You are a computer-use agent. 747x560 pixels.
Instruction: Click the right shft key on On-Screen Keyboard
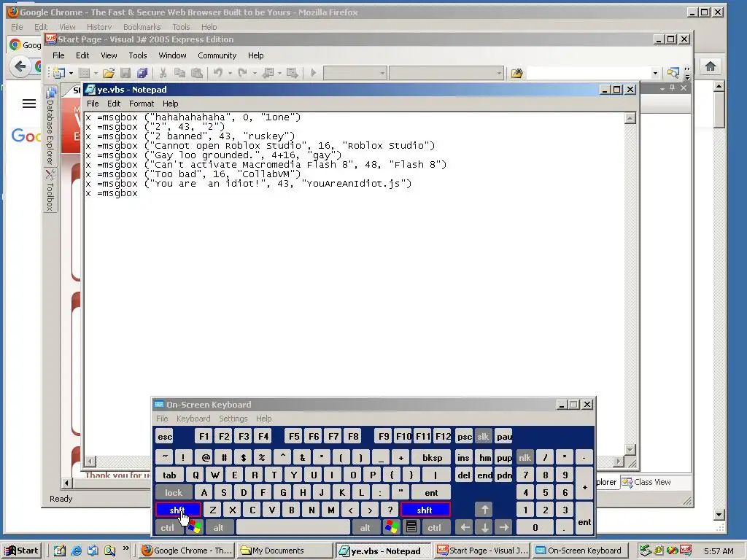[x=425, y=510]
